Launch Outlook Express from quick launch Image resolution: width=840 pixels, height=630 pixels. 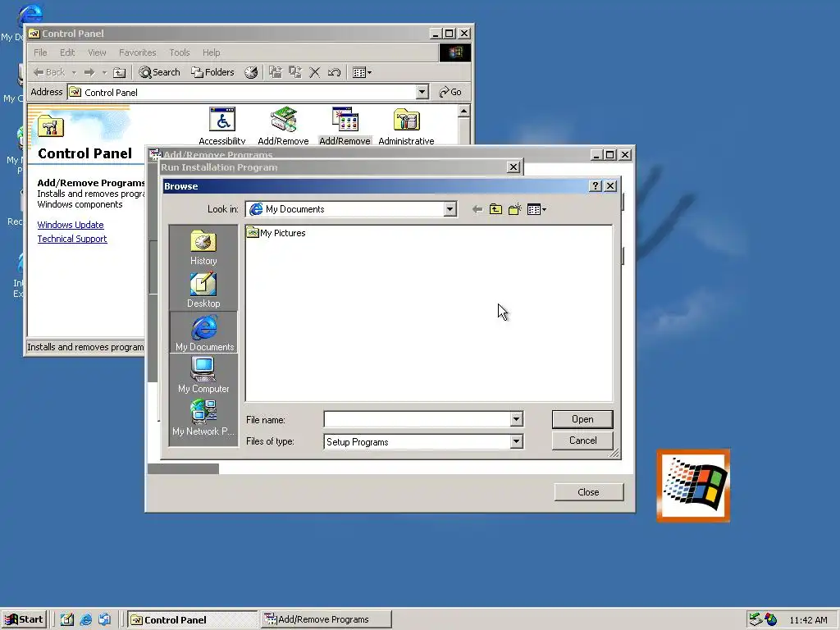104,620
